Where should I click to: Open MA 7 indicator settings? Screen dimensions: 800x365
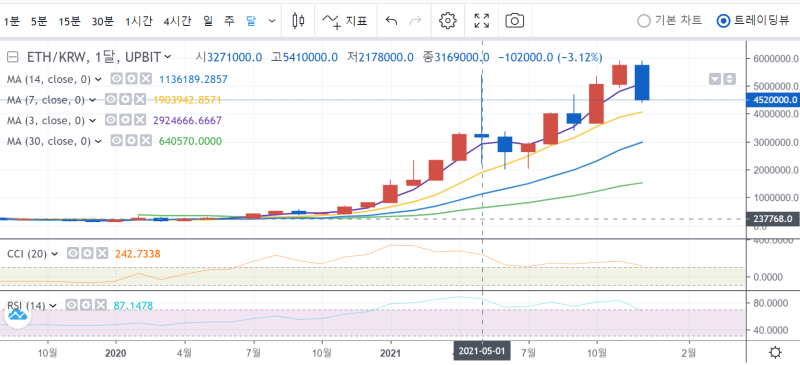coord(125,100)
